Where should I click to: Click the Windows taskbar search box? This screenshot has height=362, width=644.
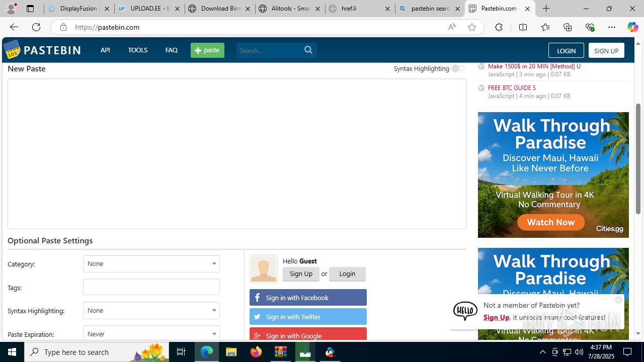click(x=97, y=352)
